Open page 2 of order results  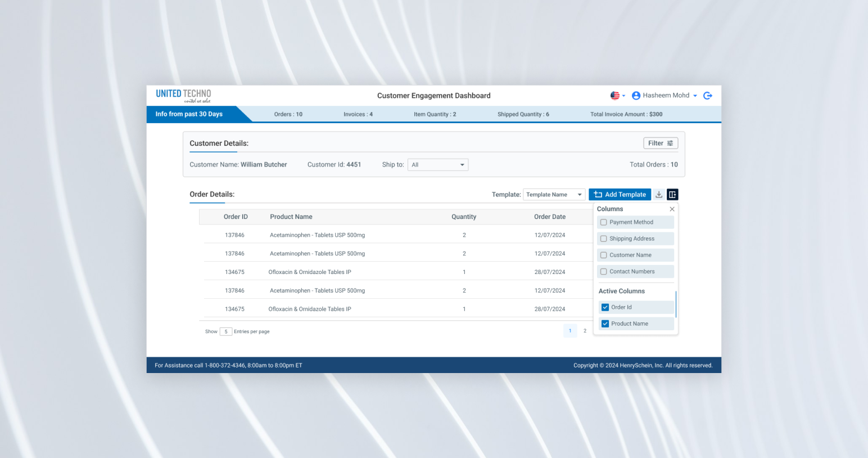tap(585, 331)
